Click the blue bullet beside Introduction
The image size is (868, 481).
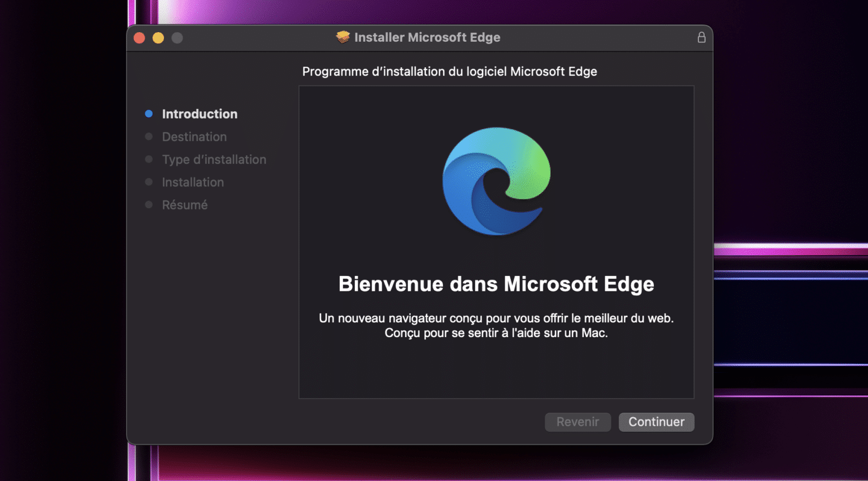(149, 113)
